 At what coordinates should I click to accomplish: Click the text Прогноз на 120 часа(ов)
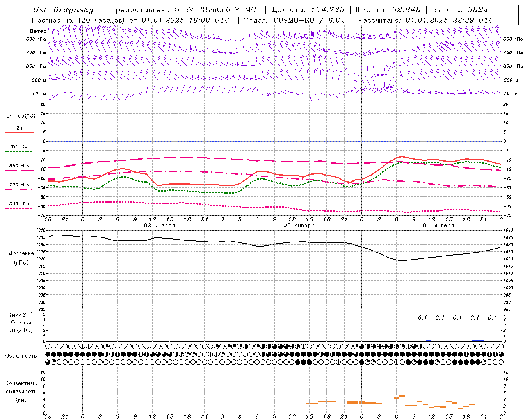pyautogui.click(x=79, y=20)
